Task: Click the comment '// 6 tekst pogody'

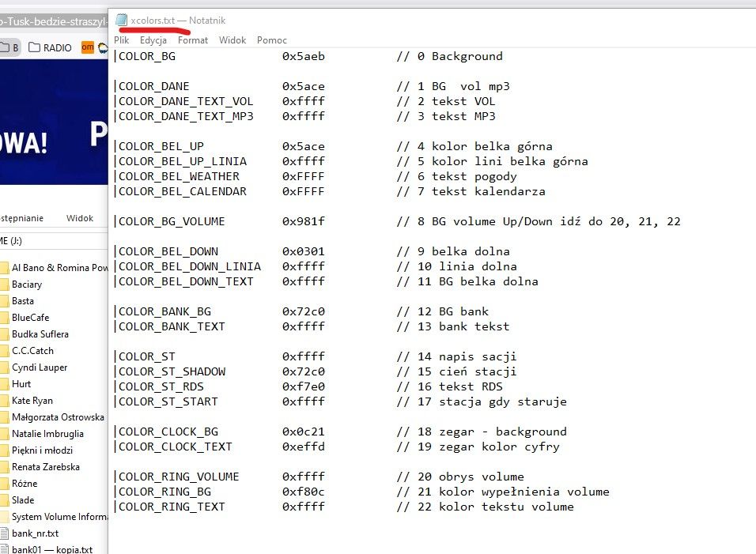Action: coord(456,177)
